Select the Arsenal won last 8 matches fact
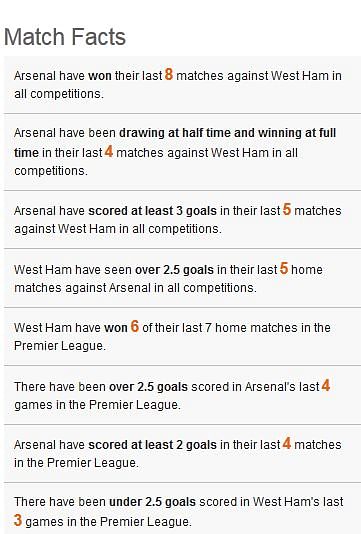 (183, 85)
